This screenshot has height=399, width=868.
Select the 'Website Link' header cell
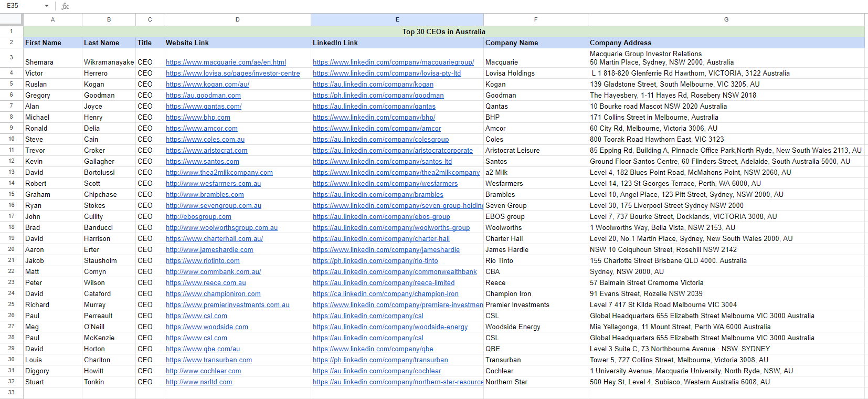(237, 43)
